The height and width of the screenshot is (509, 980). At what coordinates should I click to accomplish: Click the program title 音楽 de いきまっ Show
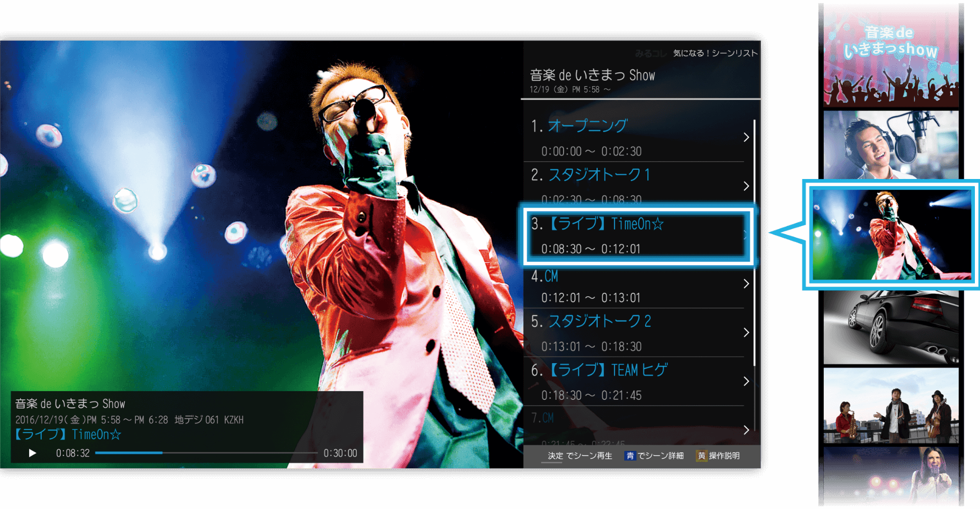pos(592,75)
